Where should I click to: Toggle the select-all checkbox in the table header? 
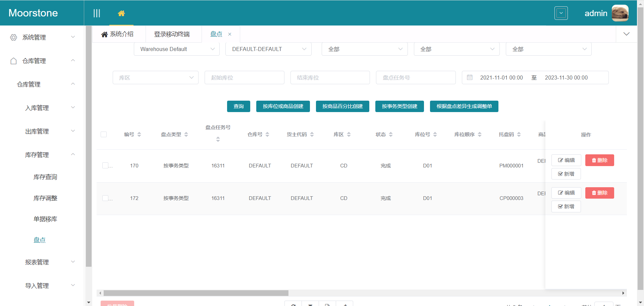104,134
